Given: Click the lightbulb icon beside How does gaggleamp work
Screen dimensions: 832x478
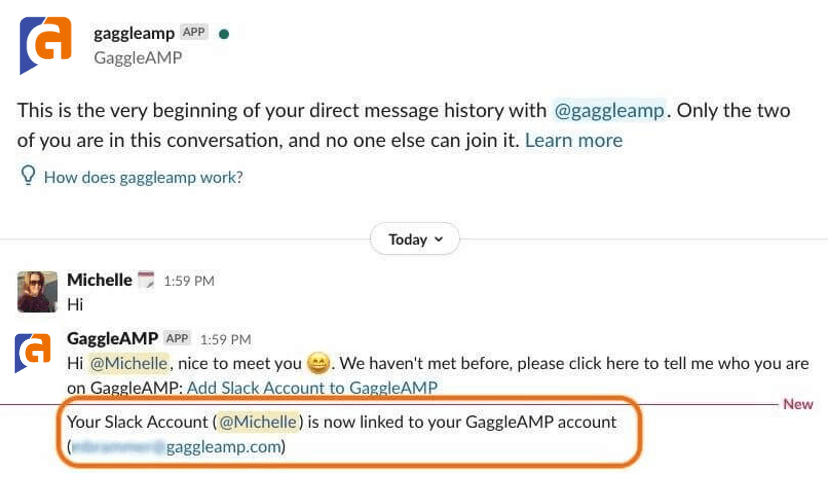Looking at the screenshot, I should [x=28, y=176].
